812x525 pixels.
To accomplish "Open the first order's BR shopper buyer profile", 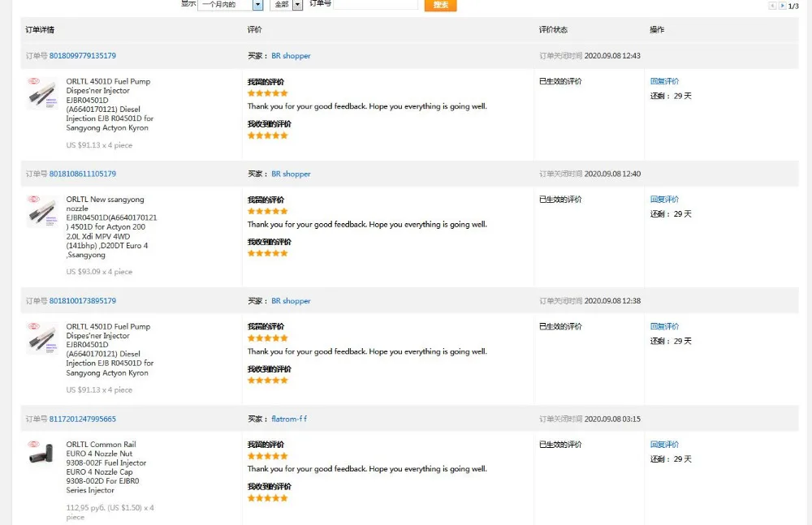I will (x=291, y=56).
